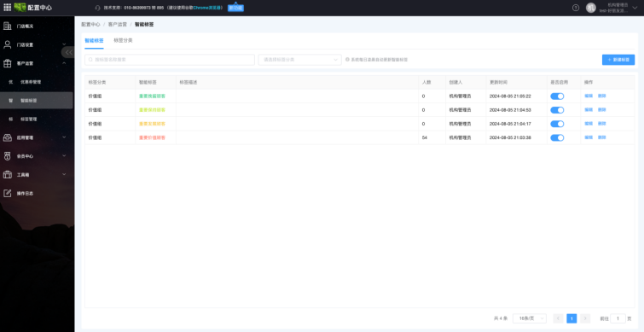The height and width of the screenshot is (332, 644).
Task: Click the magnifier icon in search box
Action: pyautogui.click(x=90, y=60)
